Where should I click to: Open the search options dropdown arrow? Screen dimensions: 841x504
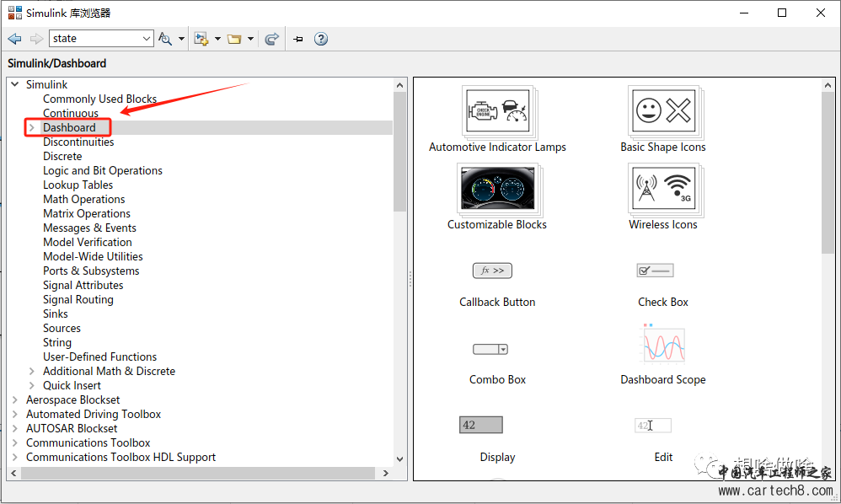(x=181, y=39)
